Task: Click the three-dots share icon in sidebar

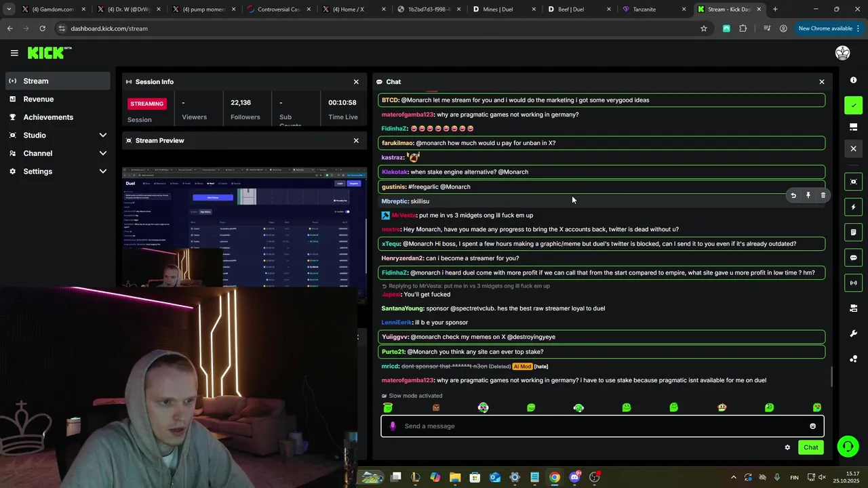Action: click(x=854, y=359)
